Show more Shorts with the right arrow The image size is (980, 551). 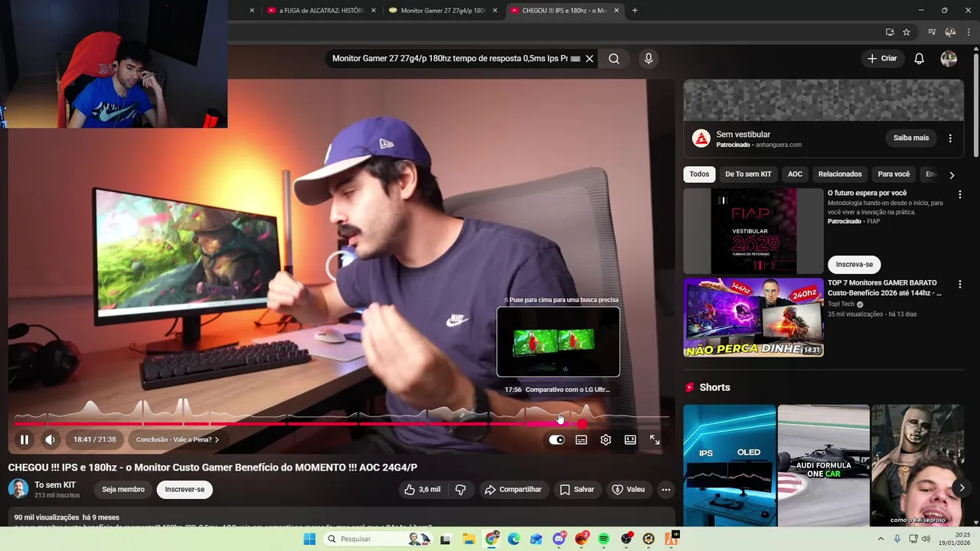point(962,487)
